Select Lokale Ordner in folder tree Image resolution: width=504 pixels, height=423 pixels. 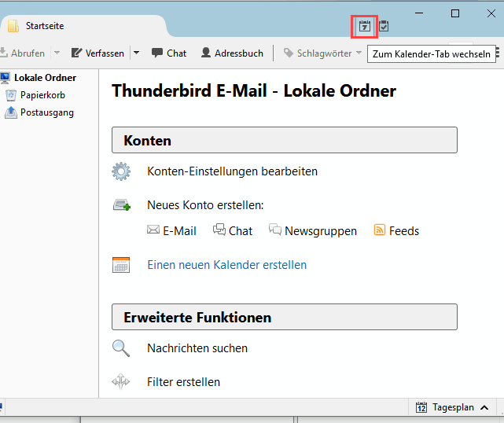(x=45, y=78)
